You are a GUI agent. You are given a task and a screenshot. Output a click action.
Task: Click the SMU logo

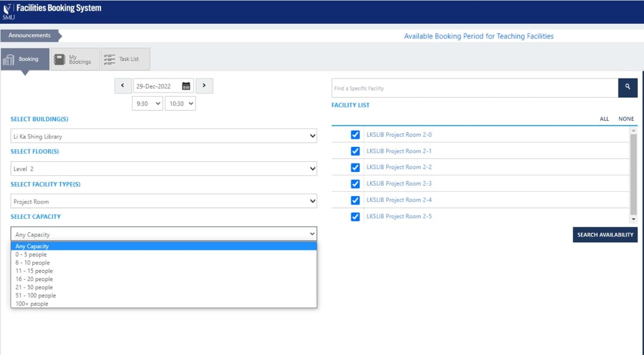click(8, 12)
